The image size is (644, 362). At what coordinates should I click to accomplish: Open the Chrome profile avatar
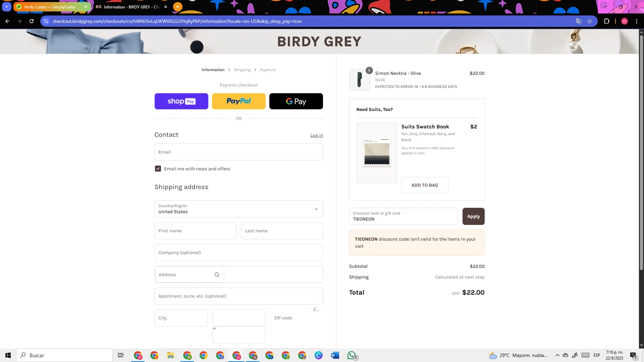coord(624,21)
